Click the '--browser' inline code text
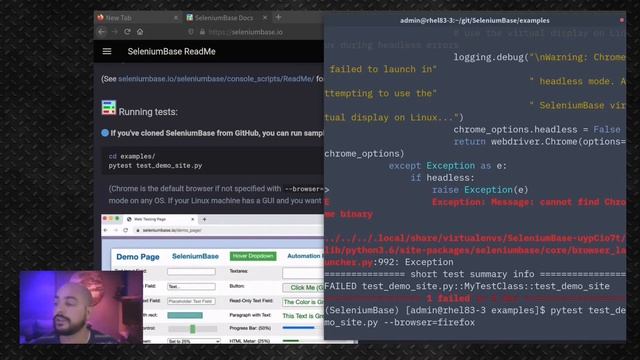The width and height of the screenshot is (640, 360). [304, 189]
